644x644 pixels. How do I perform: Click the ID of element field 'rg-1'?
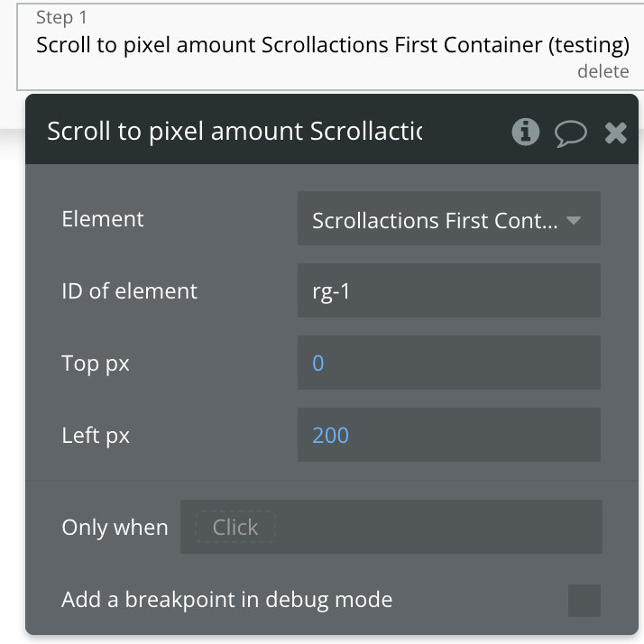448,291
